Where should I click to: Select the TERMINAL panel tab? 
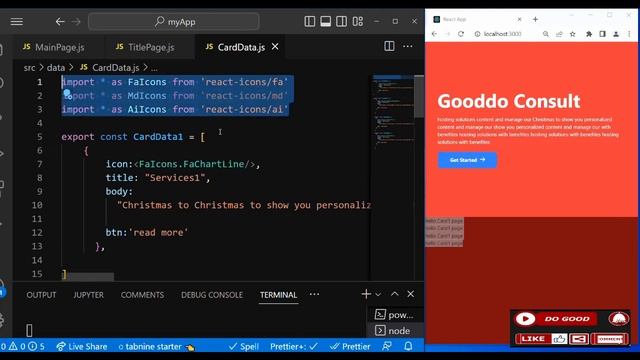click(x=278, y=295)
